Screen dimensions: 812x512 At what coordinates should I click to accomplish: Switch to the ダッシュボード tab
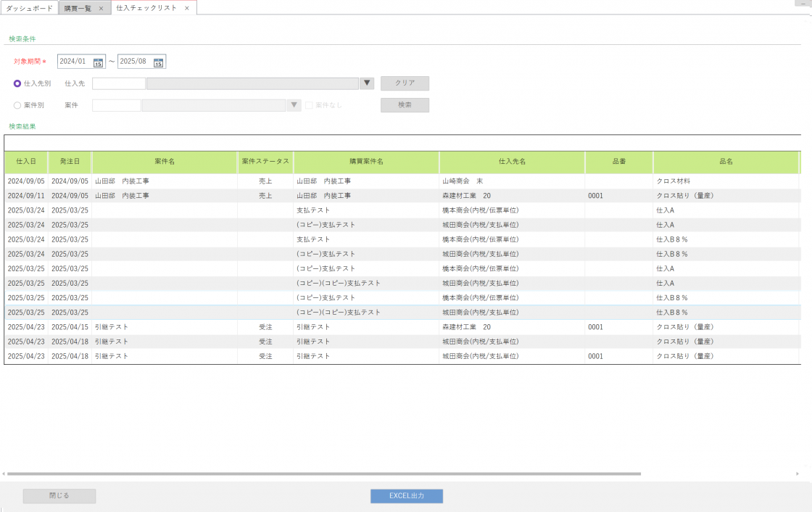[29, 8]
